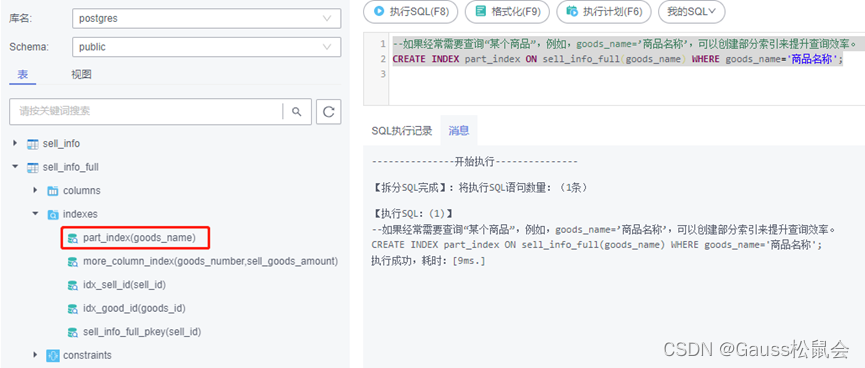
Task: Click the indexes folder icon
Action: 53,215
